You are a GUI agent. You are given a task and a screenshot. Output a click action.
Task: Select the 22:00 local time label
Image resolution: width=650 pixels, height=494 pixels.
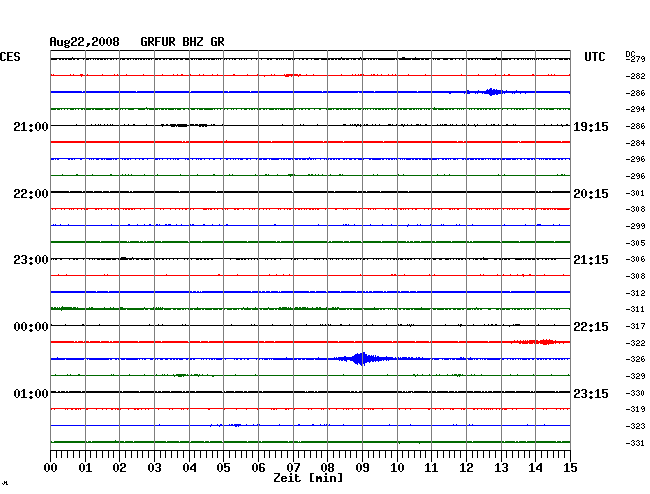[x=31, y=194]
